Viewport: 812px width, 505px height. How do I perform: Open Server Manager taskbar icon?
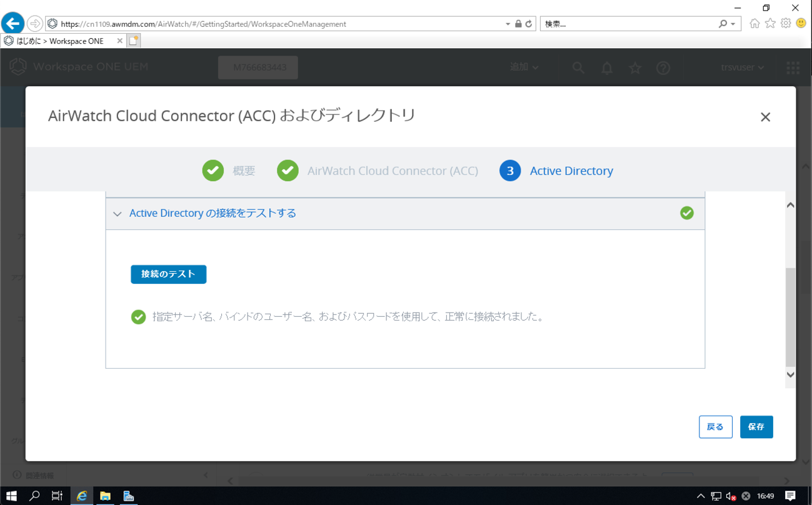click(x=129, y=496)
